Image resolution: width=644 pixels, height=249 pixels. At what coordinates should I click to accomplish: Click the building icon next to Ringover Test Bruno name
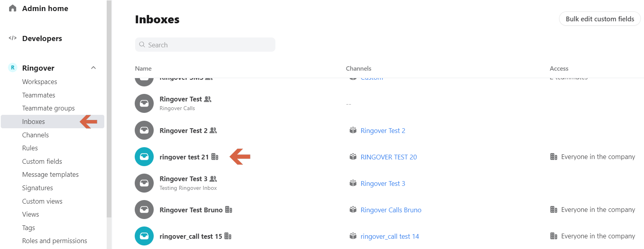229,210
